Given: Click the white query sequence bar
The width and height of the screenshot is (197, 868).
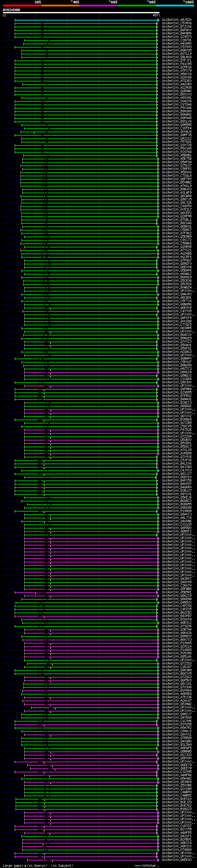Looking at the screenshot, I should pyautogui.click(x=81, y=13).
